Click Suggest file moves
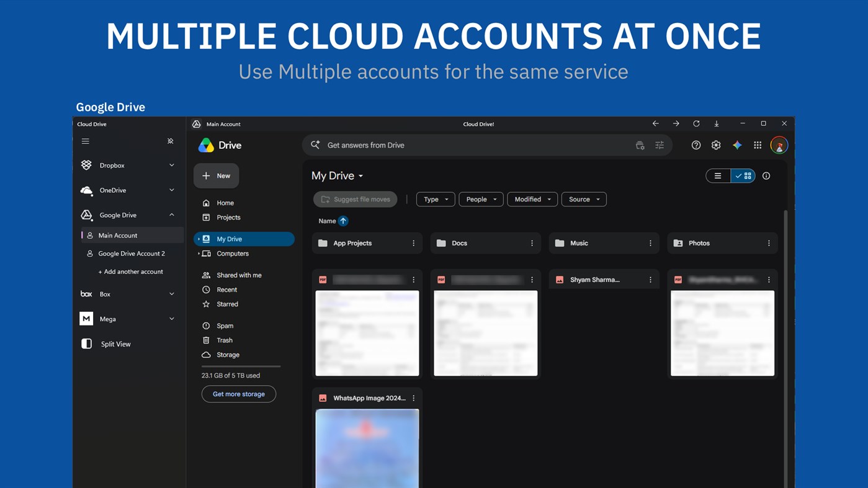The width and height of the screenshot is (868, 488). click(x=356, y=199)
